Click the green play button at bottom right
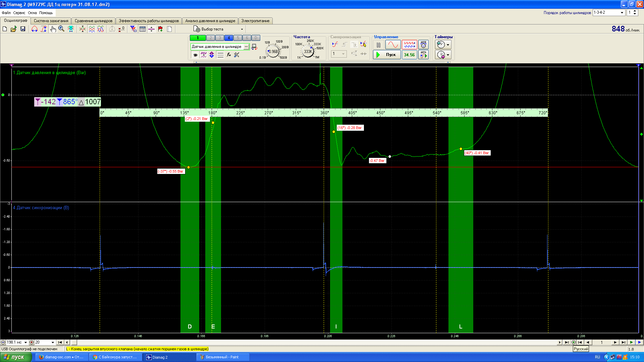This screenshot has width=644, height=362. click(631, 343)
